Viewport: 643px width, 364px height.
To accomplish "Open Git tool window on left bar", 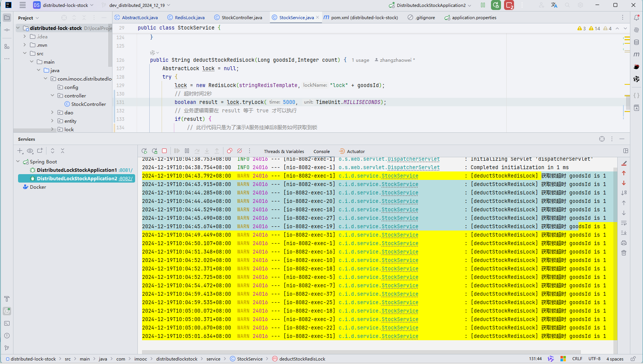I will point(7,348).
